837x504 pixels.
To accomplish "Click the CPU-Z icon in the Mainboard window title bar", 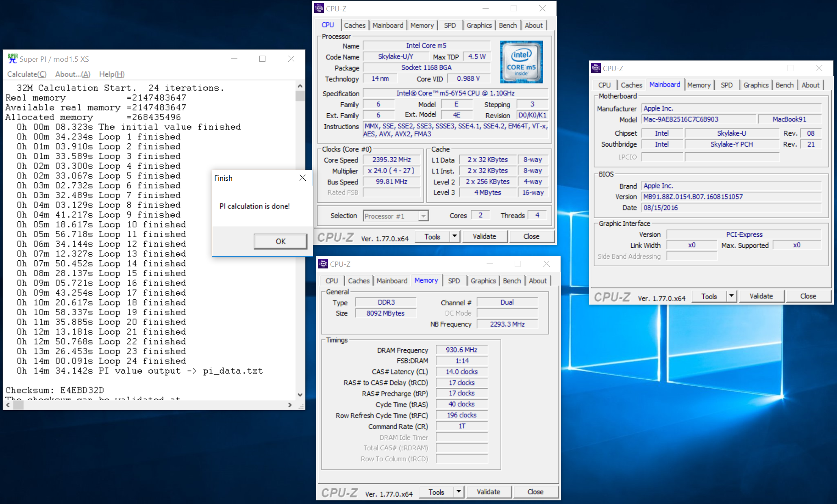I will click(596, 68).
